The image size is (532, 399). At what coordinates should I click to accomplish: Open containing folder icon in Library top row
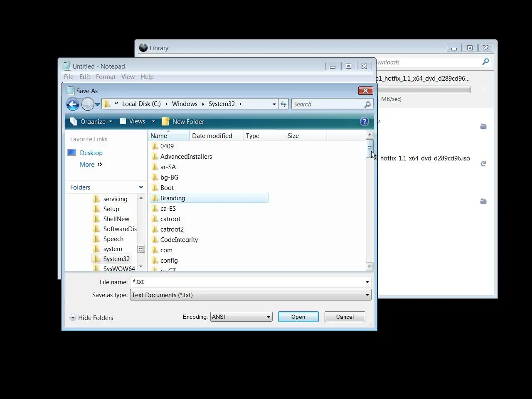[483, 126]
